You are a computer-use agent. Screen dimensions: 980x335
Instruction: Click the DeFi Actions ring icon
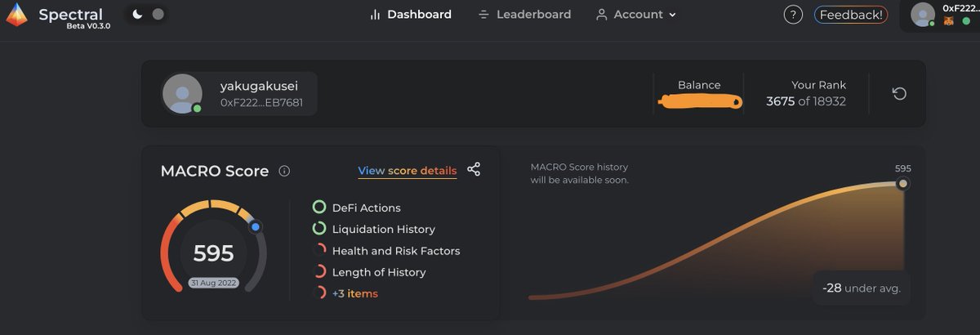(319, 208)
